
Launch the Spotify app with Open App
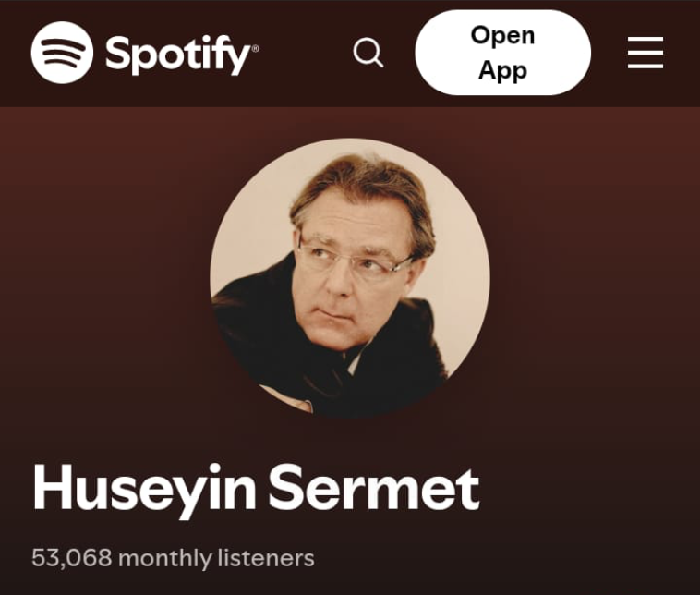point(502,53)
